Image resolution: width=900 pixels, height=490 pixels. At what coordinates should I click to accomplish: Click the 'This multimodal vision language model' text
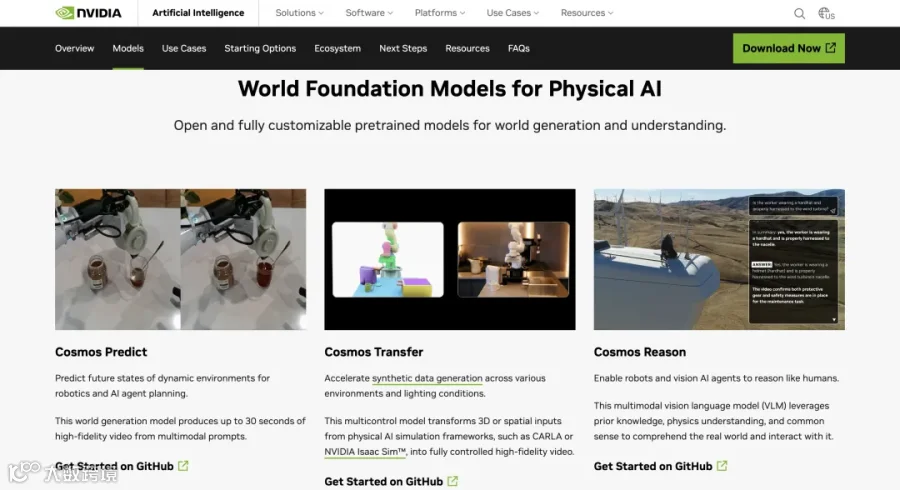coord(713,421)
